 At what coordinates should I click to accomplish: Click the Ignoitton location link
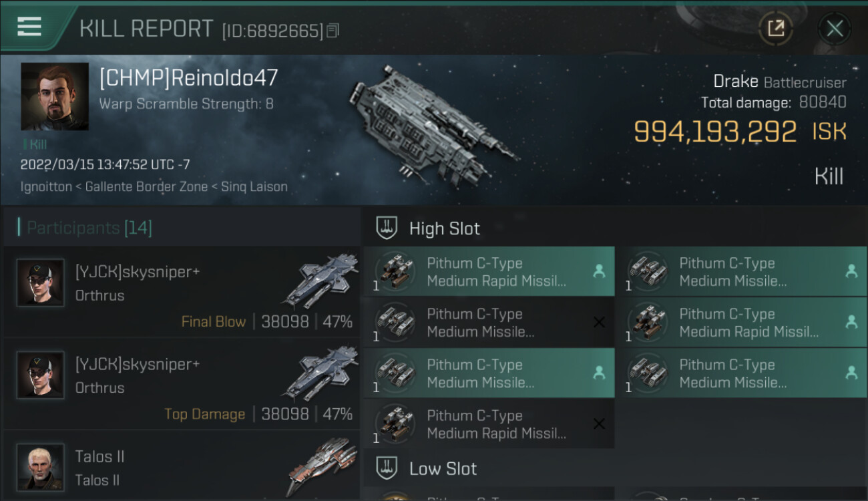46,186
